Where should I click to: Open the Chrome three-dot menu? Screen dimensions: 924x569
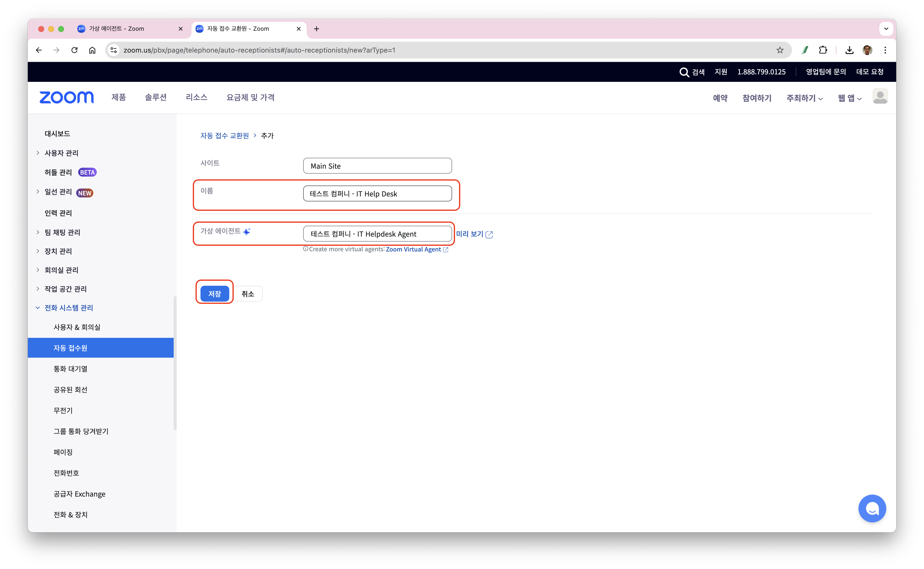click(885, 50)
